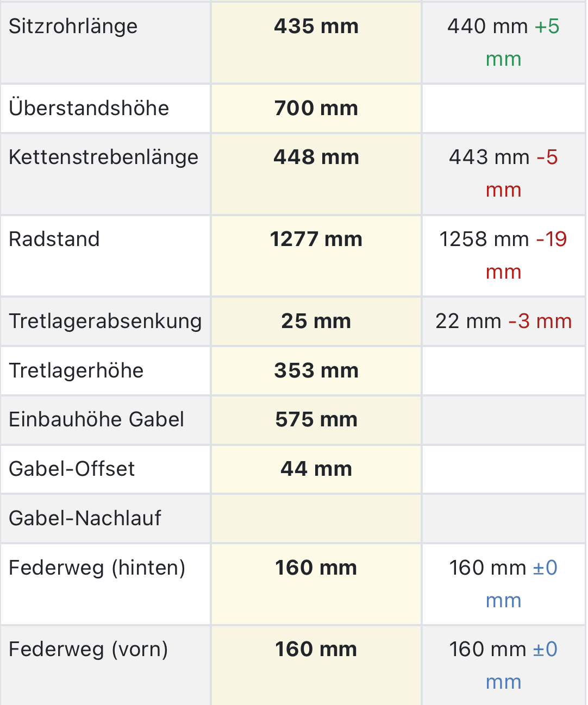
Task: Click the Radstand row label
Action: [54, 240]
